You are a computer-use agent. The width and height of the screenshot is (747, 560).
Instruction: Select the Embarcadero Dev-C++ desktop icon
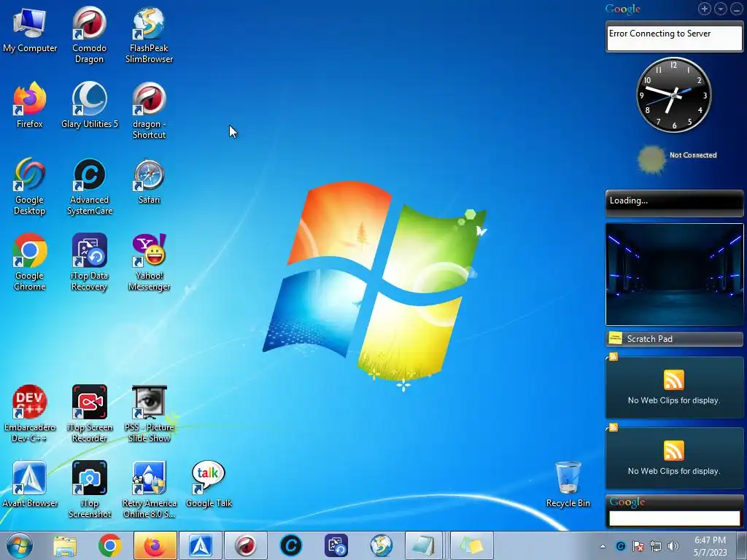29,413
